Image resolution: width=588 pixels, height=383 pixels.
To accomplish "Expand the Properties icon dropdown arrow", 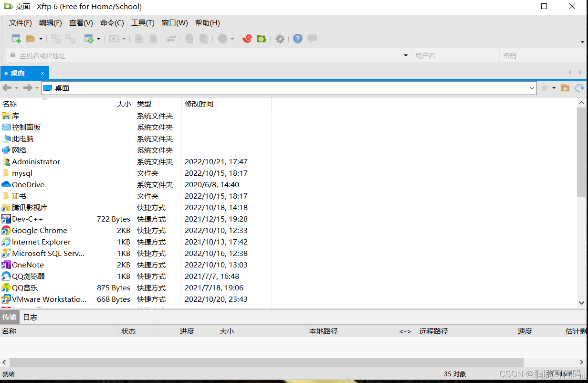I will tap(99, 39).
